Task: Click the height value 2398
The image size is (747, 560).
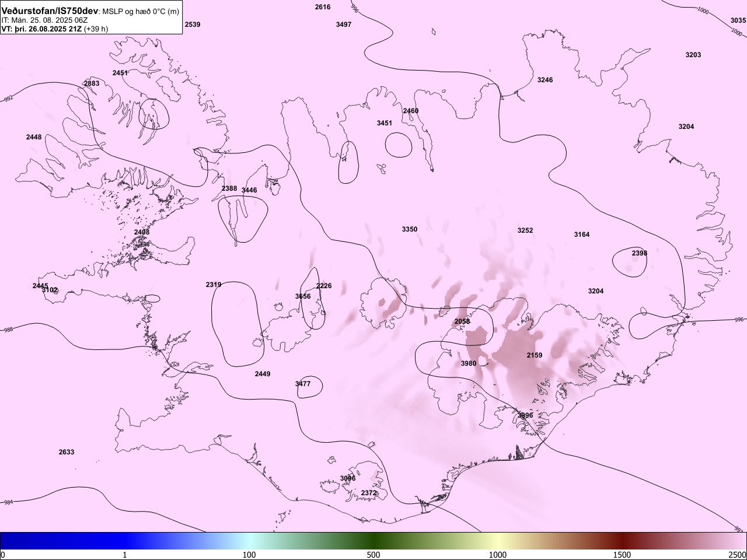Action: (640, 253)
